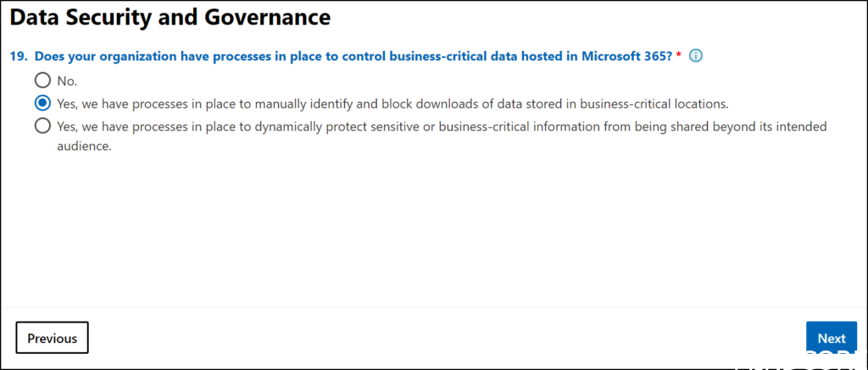Click the red required asterisk

(679, 57)
